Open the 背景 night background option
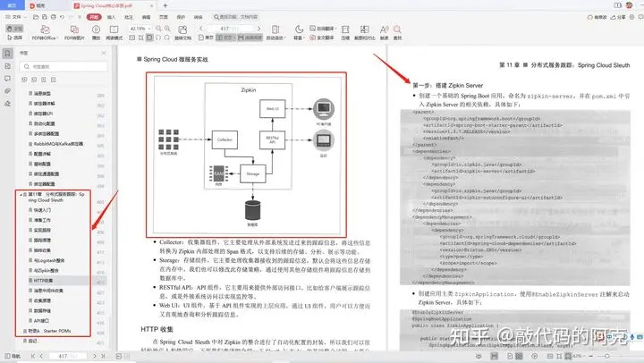Viewport: 644px width, 363px height. pos(299,32)
